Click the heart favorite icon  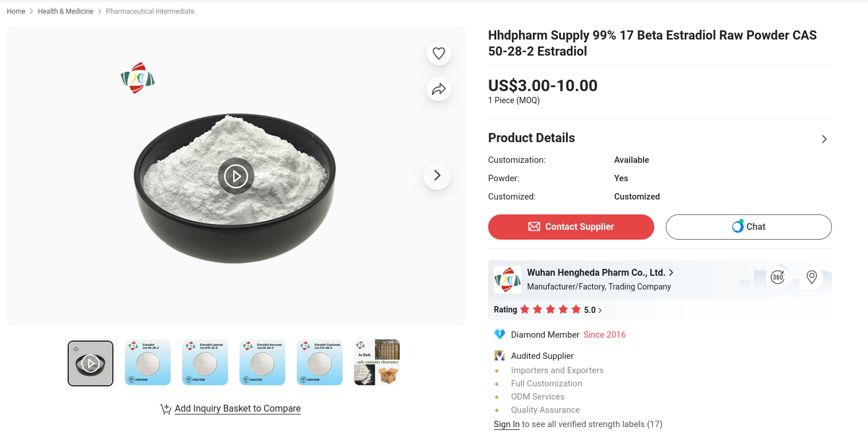tap(439, 53)
